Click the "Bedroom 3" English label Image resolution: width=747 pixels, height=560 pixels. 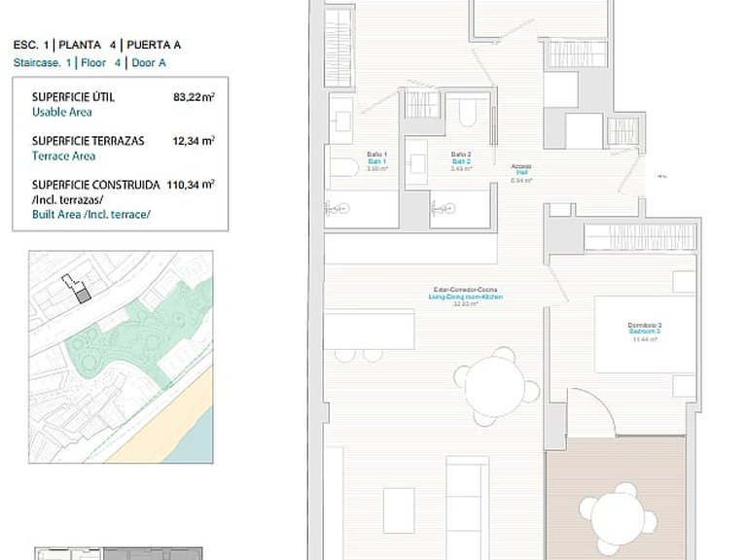(x=645, y=332)
